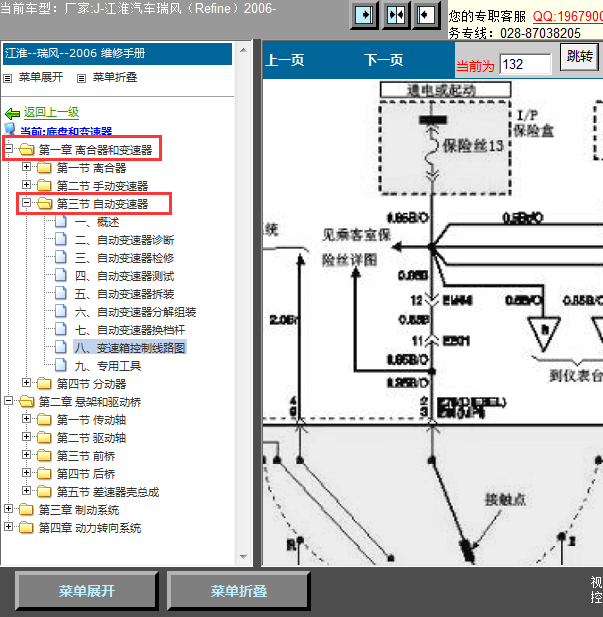Click top 菜单折叠 text link

[x=115, y=77]
